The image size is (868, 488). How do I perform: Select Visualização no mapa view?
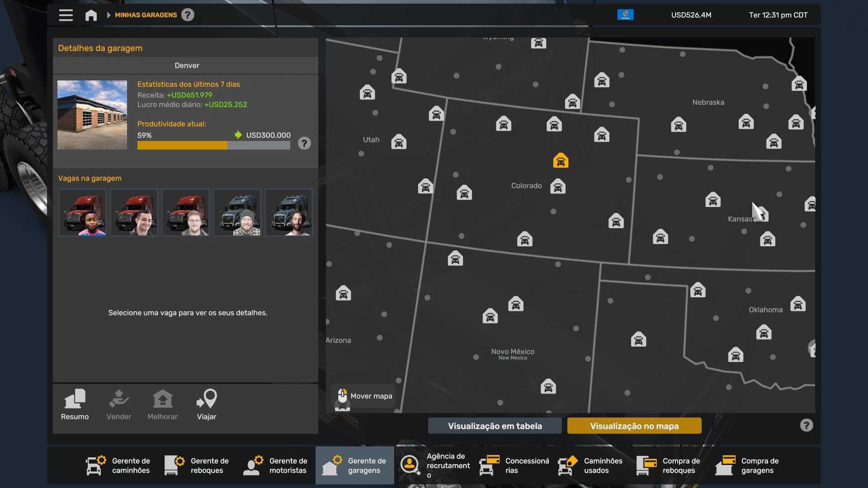(x=634, y=426)
